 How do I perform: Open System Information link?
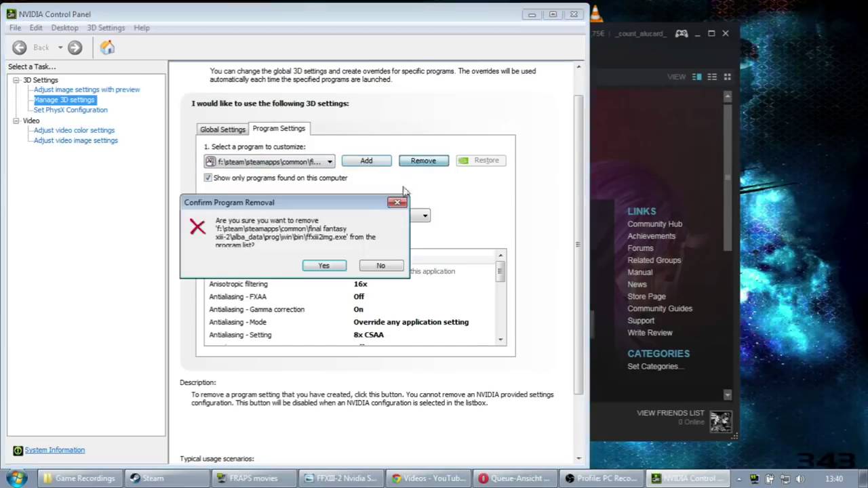click(54, 450)
